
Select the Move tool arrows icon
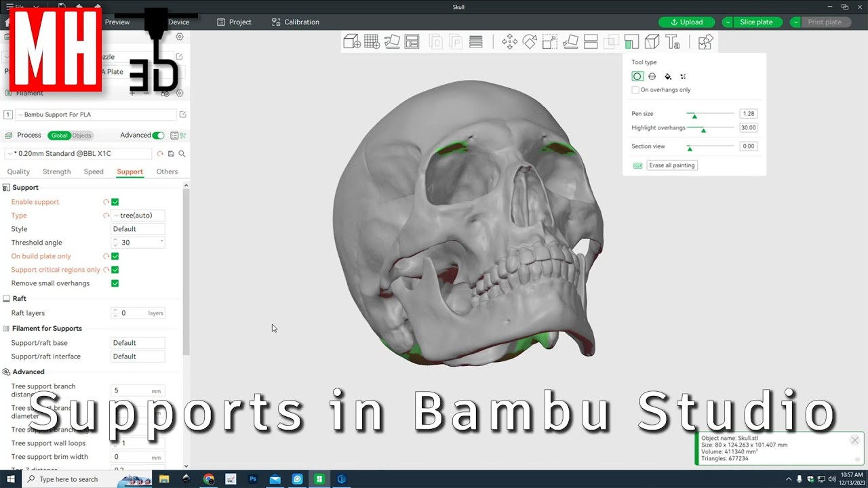coord(509,42)
